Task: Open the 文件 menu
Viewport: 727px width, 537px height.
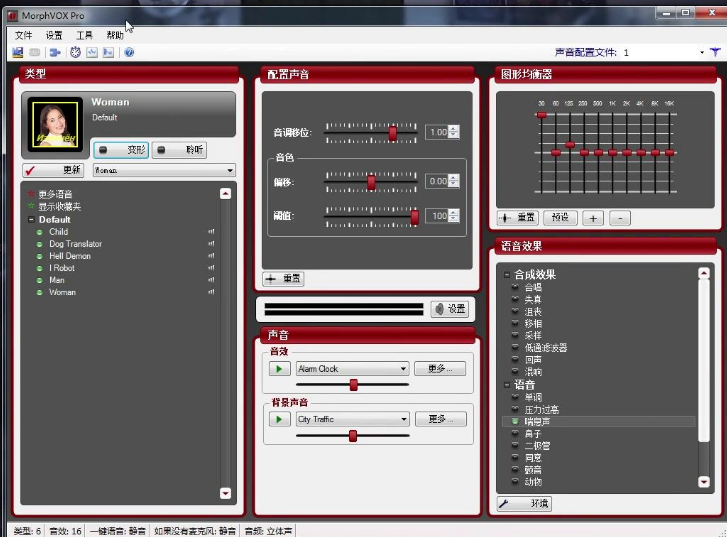Action: (x=24, y=35)
